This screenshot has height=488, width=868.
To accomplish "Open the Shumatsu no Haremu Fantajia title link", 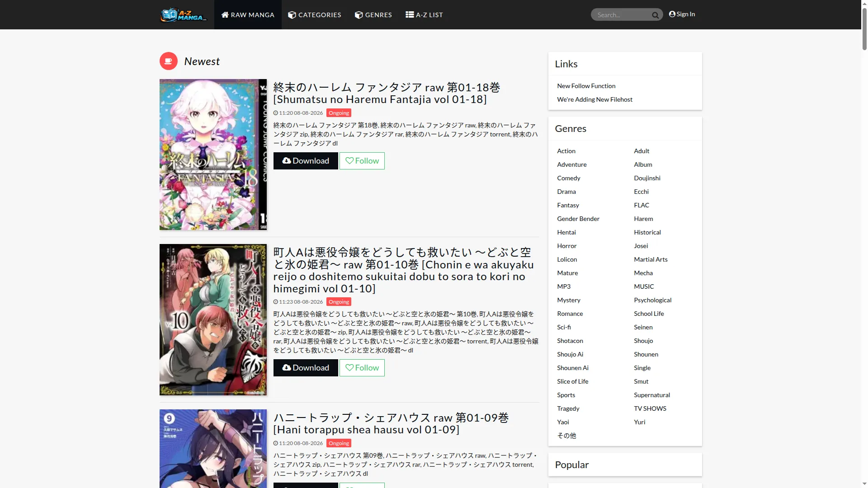I will click(x=387, y=94).
